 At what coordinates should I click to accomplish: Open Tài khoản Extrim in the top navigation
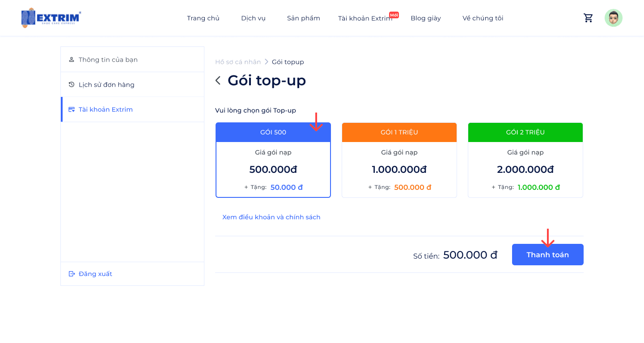pyautogui.click(x=365, y=18)
